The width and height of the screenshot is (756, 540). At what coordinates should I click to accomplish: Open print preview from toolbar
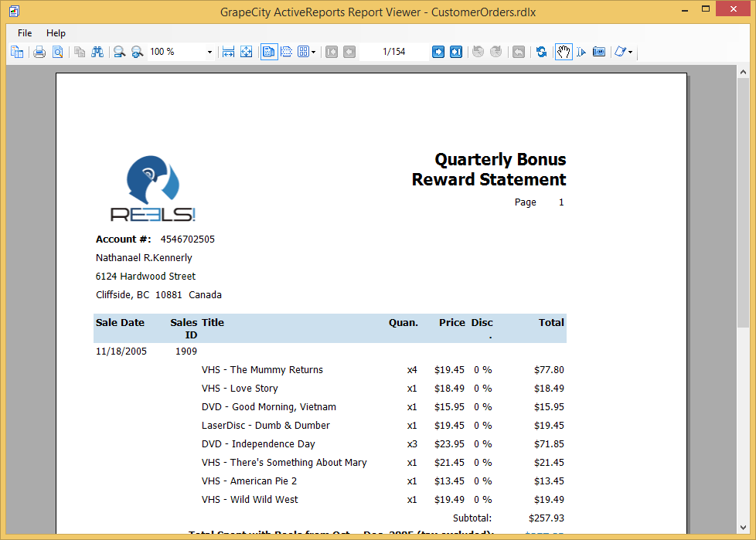coord(57,52)
